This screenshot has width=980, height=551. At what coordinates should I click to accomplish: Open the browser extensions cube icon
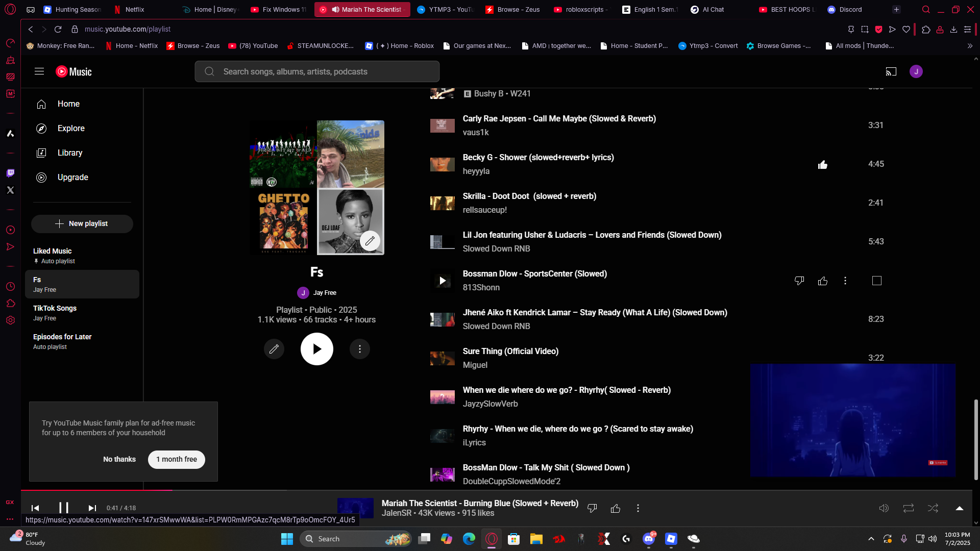point(926,29)
